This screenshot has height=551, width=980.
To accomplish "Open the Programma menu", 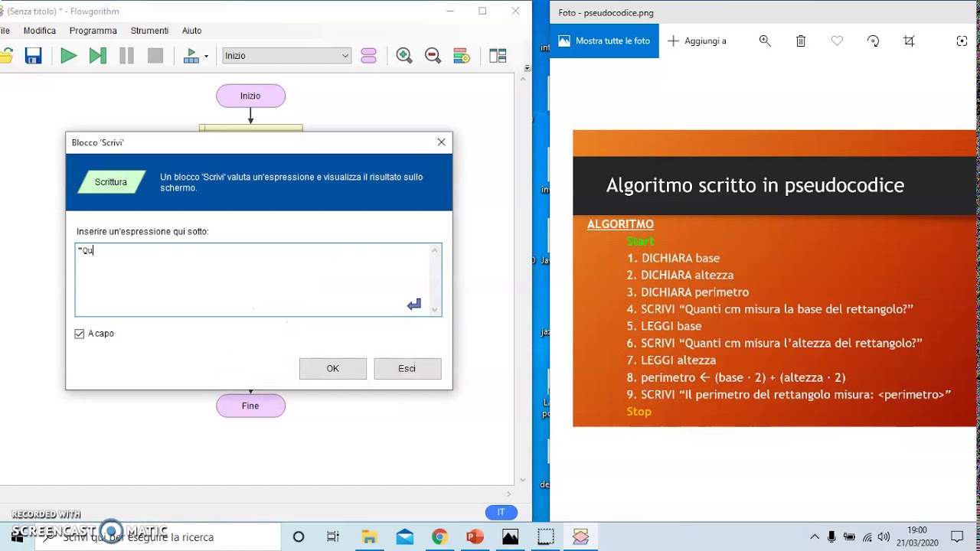I will [x=93, y=31].
